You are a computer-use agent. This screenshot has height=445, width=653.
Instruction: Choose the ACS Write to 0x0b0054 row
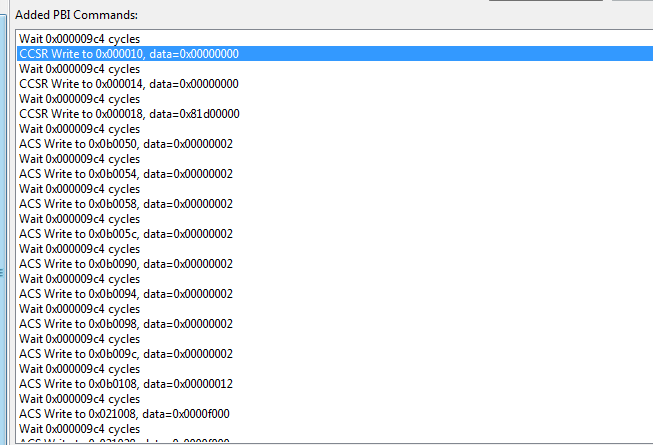pos(335,174)
